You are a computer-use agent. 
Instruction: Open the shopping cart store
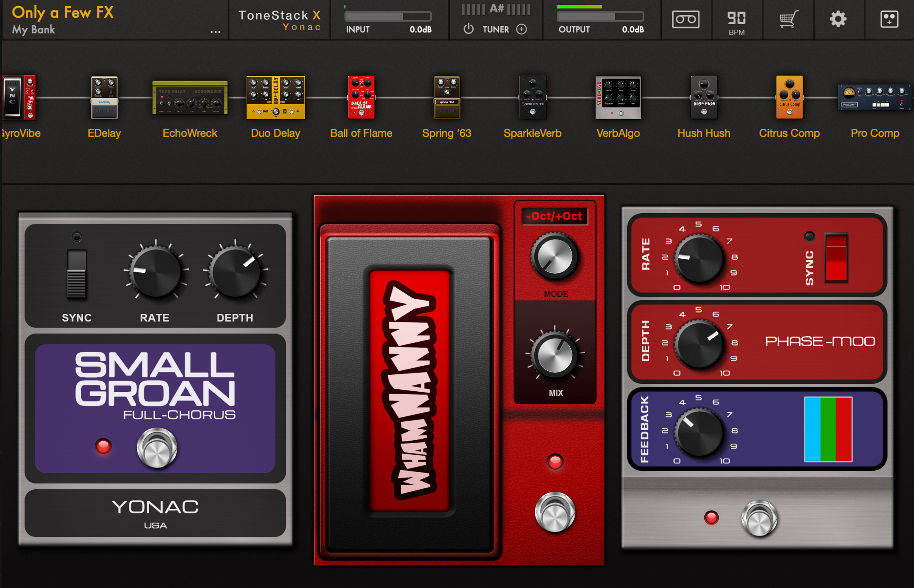coord(788,19)
